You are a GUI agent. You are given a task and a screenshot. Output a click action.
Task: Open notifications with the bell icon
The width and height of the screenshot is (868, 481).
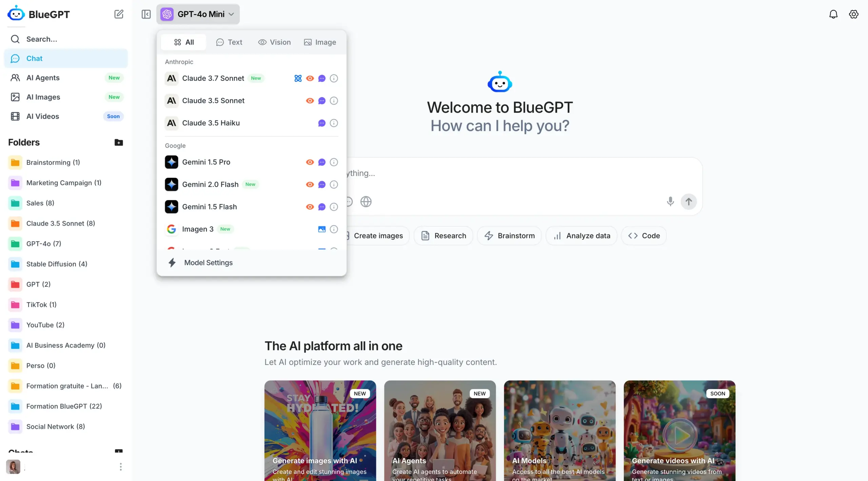pyautogui.click(x=833, y=14)
